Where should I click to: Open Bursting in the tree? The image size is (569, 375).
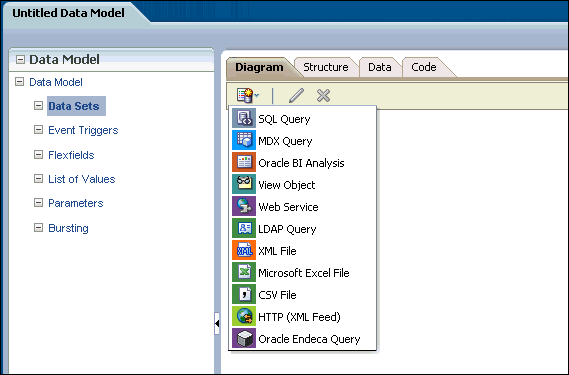(68, 228)
